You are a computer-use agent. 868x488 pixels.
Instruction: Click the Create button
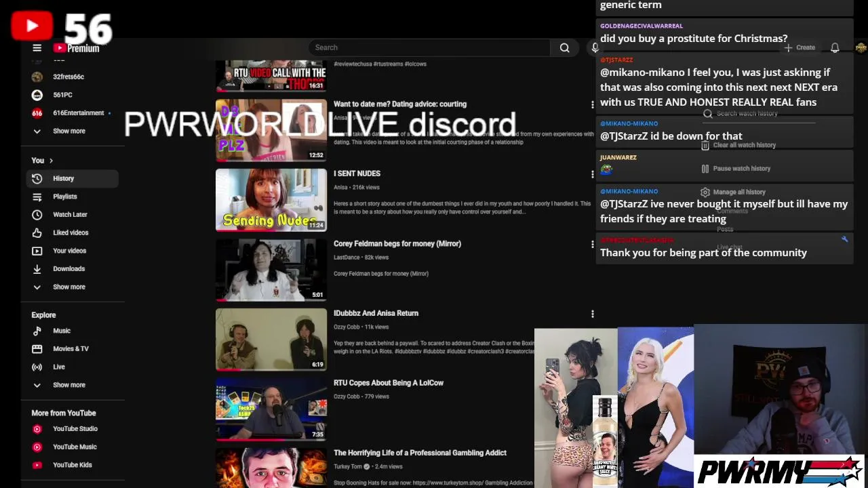[800, 47]
